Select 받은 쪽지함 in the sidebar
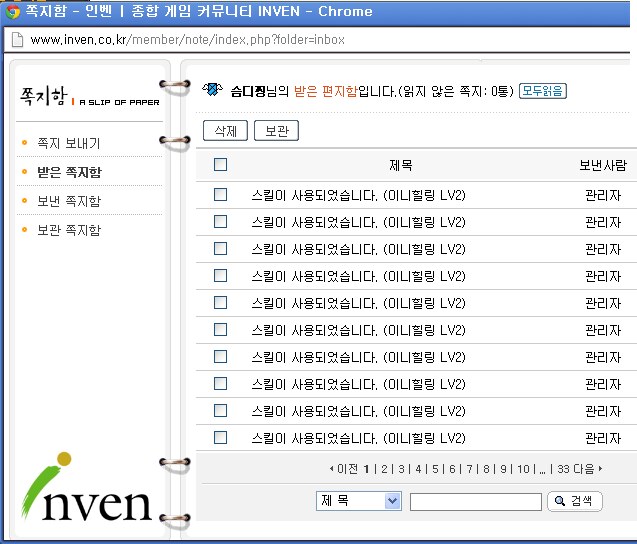 click(69, 172)
